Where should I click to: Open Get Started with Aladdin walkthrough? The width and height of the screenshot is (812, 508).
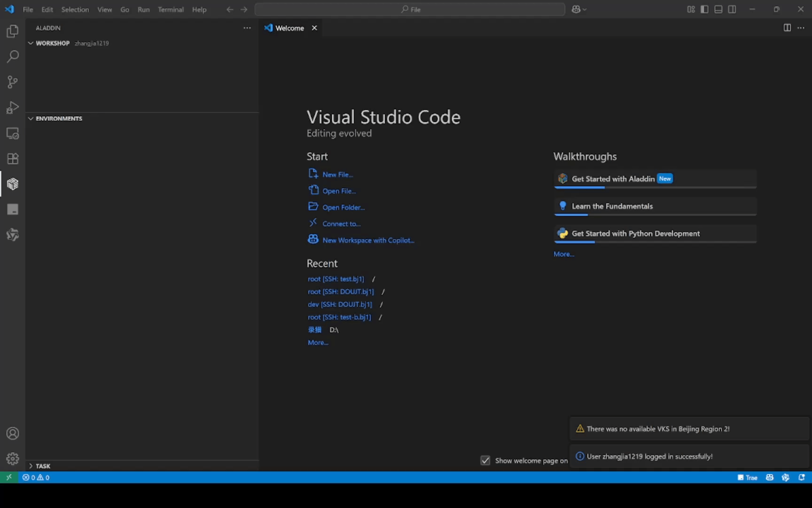coord(655,179)
